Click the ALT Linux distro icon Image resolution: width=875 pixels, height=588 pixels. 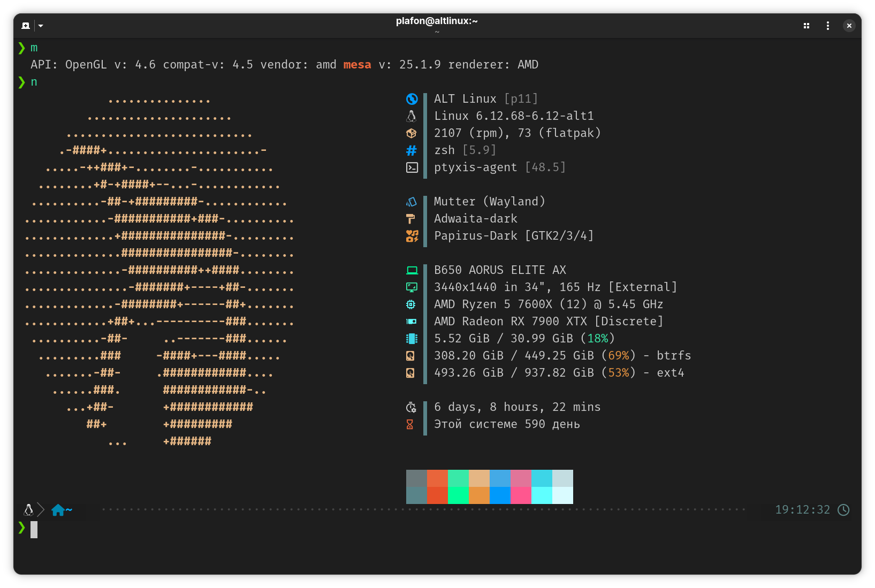coord(412,99)
